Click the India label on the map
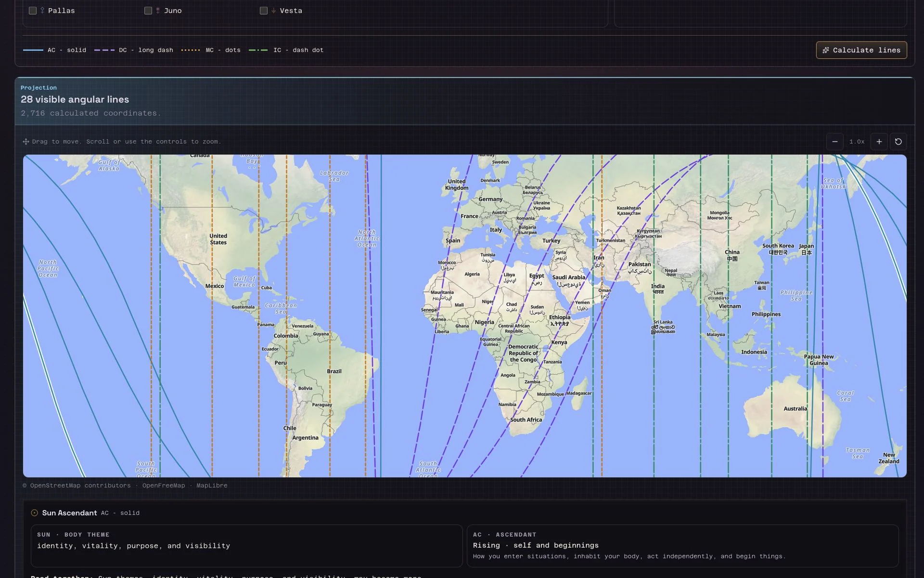 click(x=658, y=289)
